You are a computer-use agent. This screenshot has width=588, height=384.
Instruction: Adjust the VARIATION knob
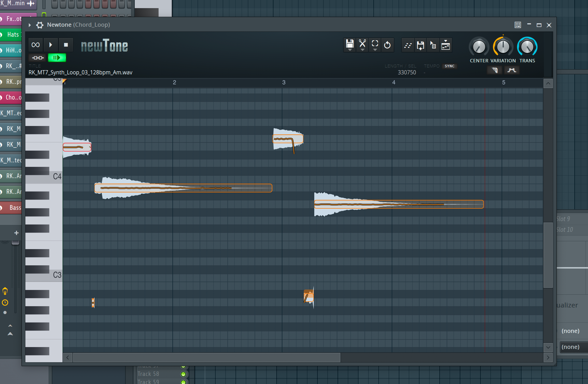[503, 47]
